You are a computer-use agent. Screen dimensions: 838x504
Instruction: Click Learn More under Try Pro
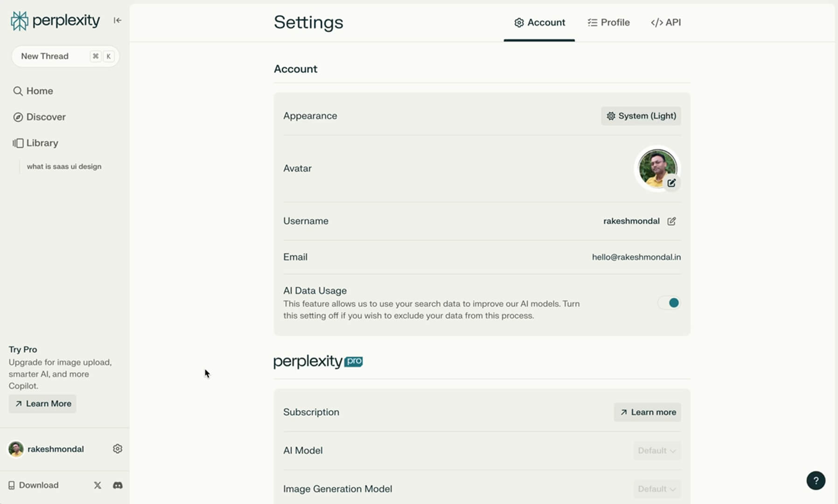42,403
